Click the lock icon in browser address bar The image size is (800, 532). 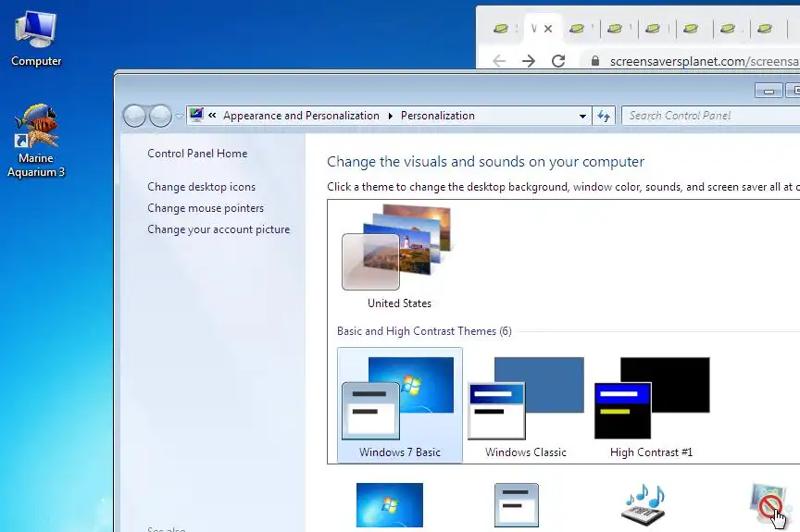594,61
